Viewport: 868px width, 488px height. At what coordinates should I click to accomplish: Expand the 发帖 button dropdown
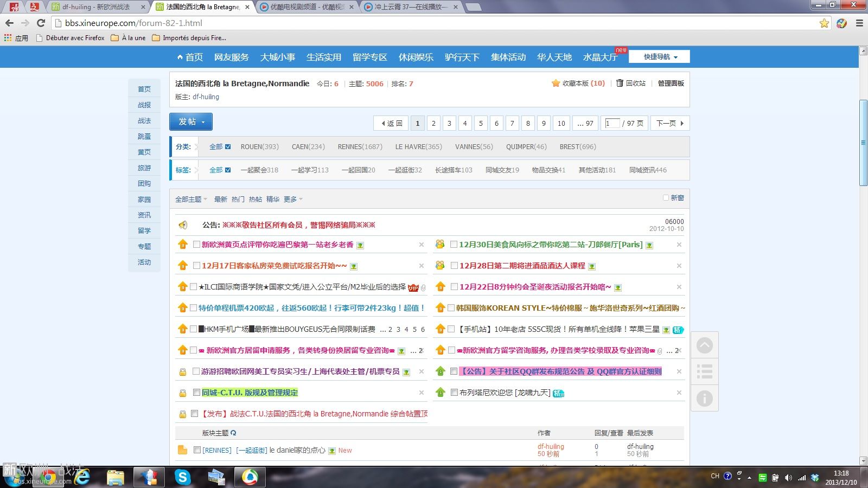pos(203,122)
